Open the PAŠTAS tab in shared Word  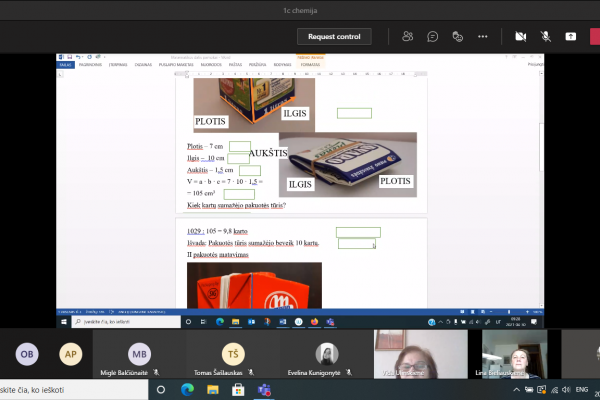[x=235, y=65]
